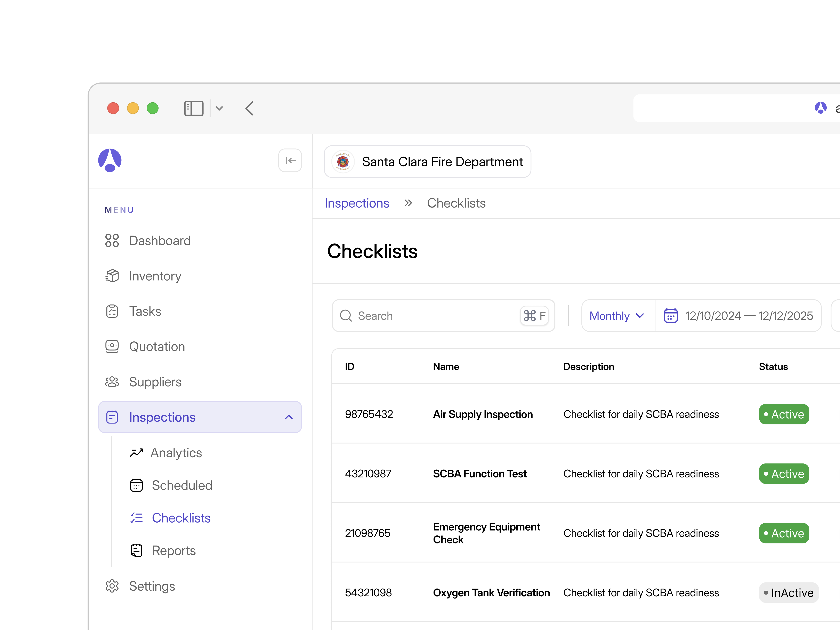Select Reports in the Inspections submenu
This screenshot has height=630, width=840.
(173, 551)
